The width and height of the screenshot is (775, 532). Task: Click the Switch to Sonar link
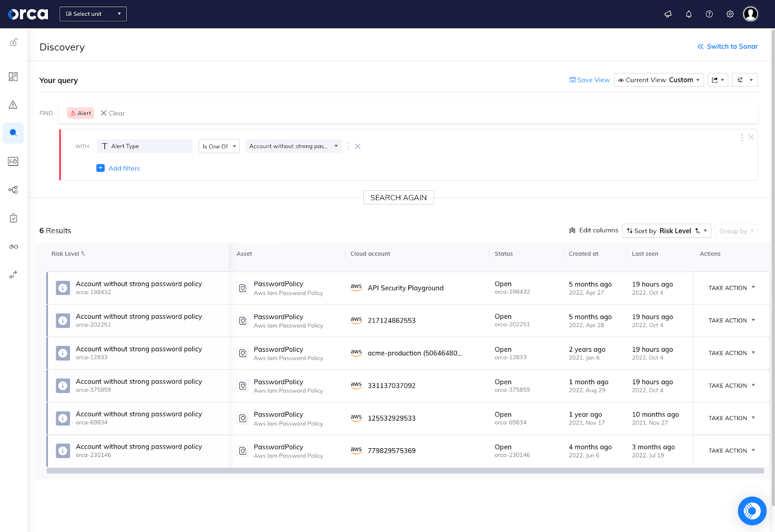pyautogui.click(x=727, y=46)
